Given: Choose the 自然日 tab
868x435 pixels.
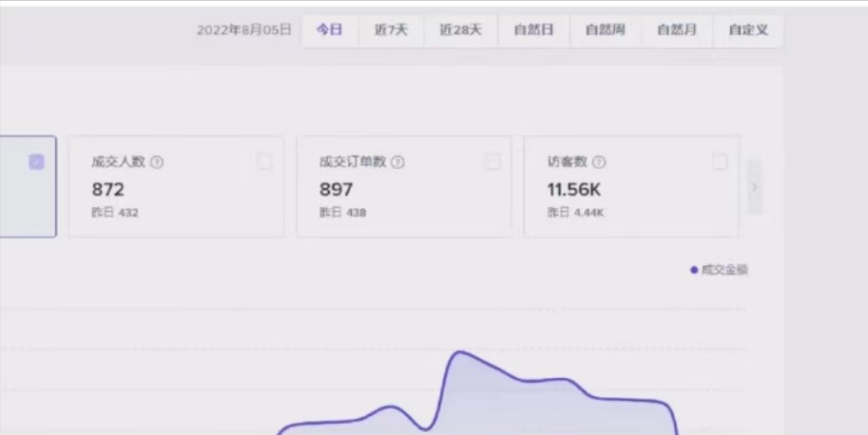Looking at the screenshot, I should coord(533,30).
